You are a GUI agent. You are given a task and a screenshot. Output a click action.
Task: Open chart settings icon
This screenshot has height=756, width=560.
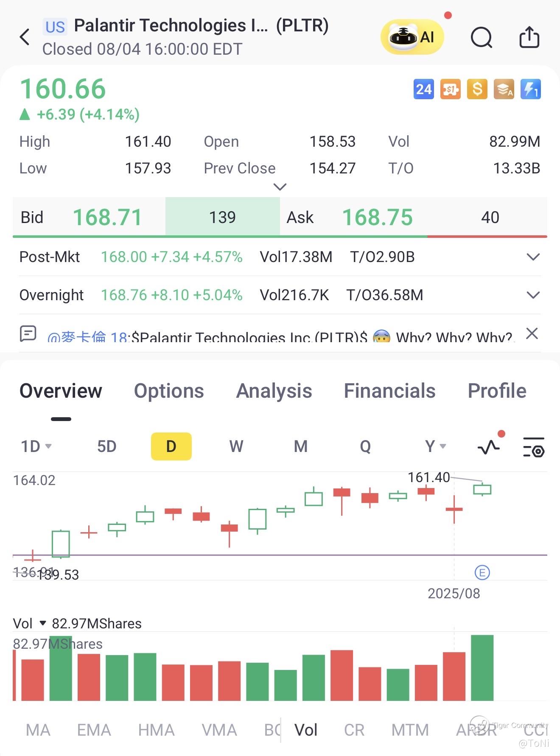point(533,447)
